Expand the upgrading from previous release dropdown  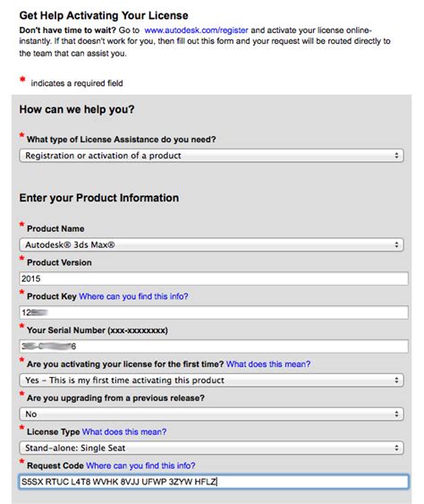coord(211,414)
